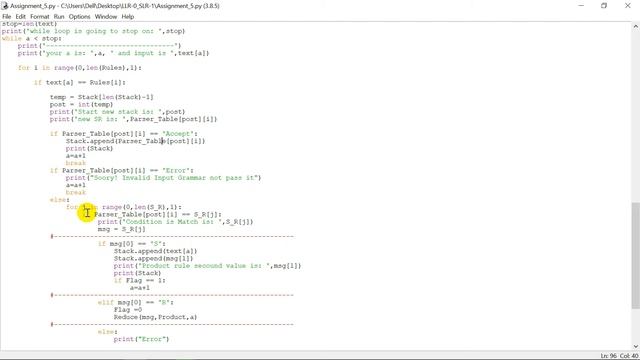Click the 'for j in range(0,len(S_R),1):' line
640x360 pixels.
point(124,207)
